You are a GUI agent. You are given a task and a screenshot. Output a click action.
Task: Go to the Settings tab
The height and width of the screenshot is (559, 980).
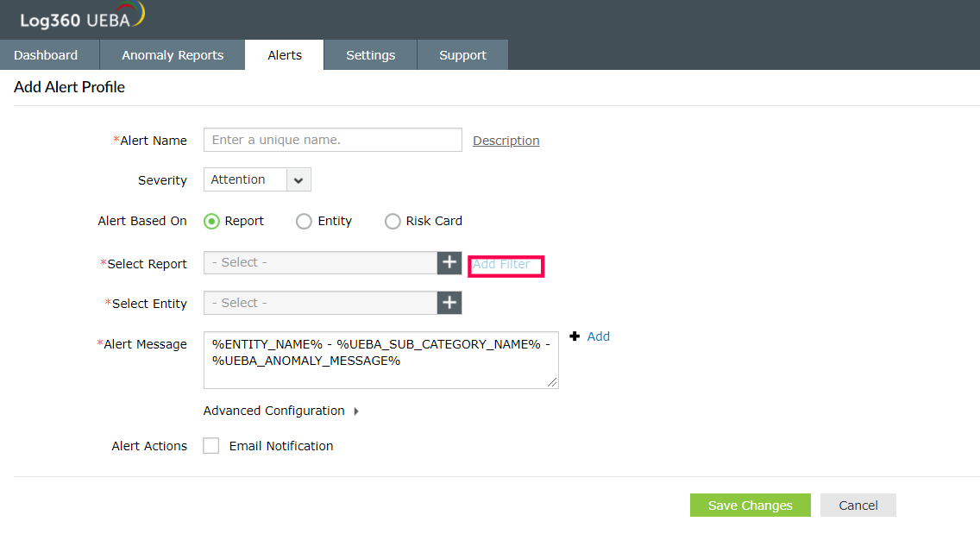371,55
